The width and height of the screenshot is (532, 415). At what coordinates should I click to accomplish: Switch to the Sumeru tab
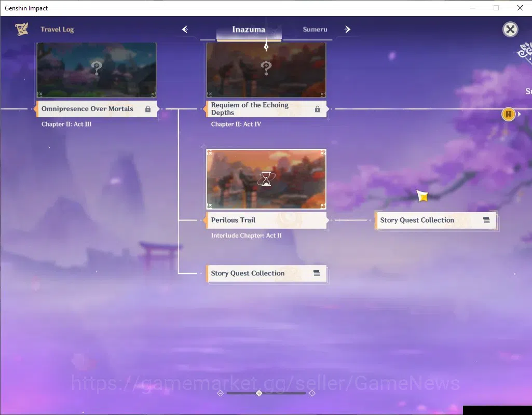pos(315,30)
